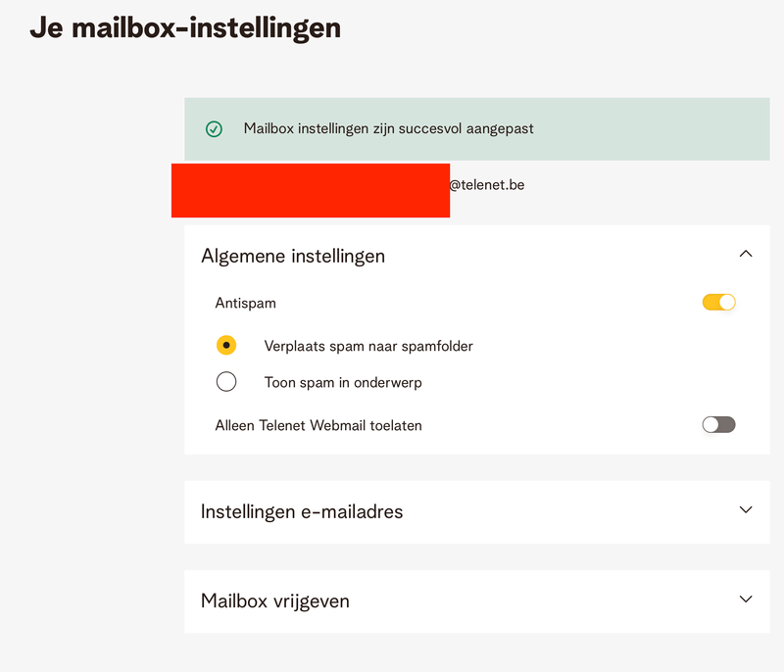Click the Algemene instellingen section heading
The width and height of the screenshot is (784, 672).
point(293,257)
